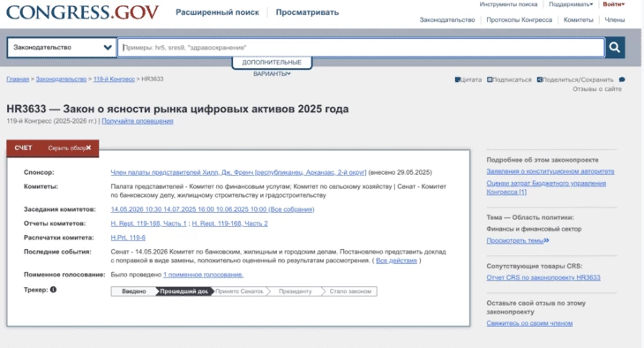The width and height of the screenshot is (644, 348).
Task: Go to Протоколы Конгресса
Action: tap(519, 19)
